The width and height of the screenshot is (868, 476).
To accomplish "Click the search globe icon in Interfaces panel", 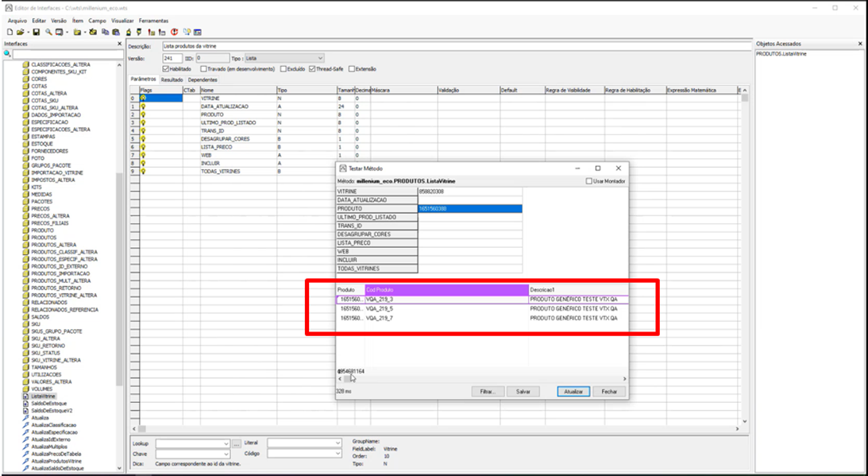I will coord(7,54).
